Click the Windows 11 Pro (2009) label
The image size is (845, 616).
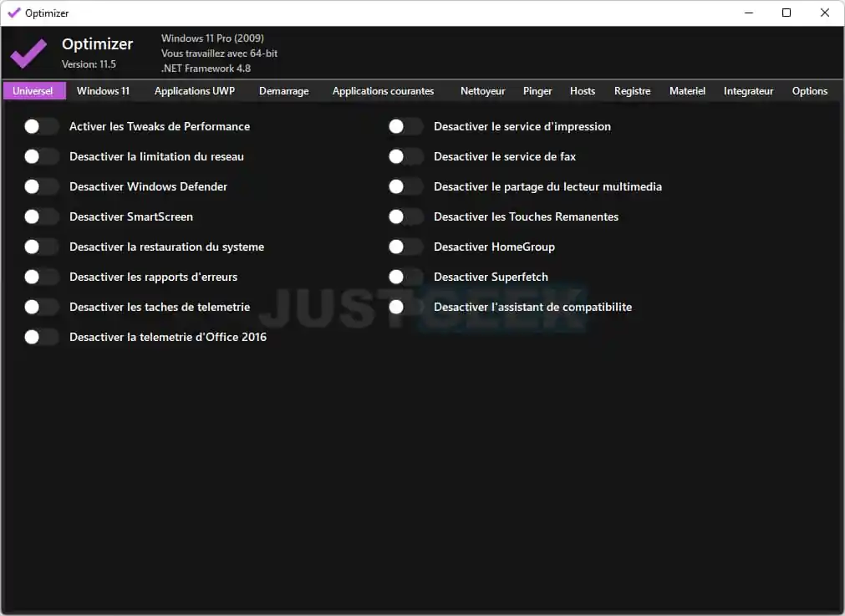(x=213, y=38)
